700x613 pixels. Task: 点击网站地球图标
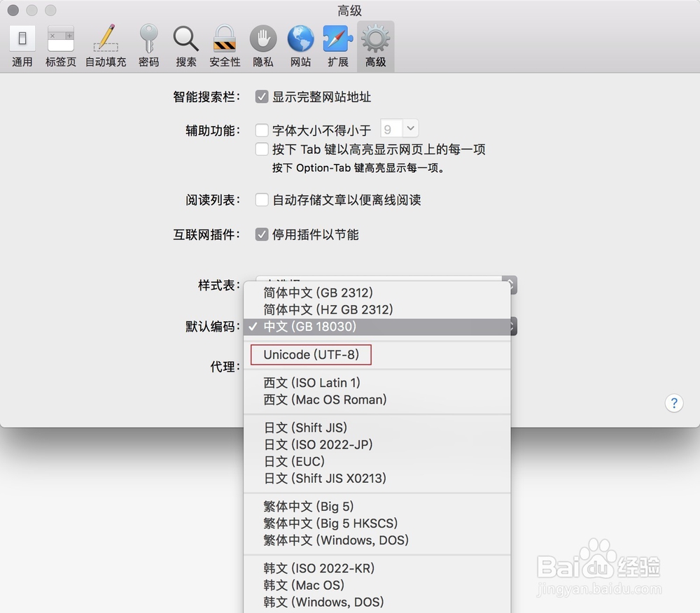tap(300, 44)
